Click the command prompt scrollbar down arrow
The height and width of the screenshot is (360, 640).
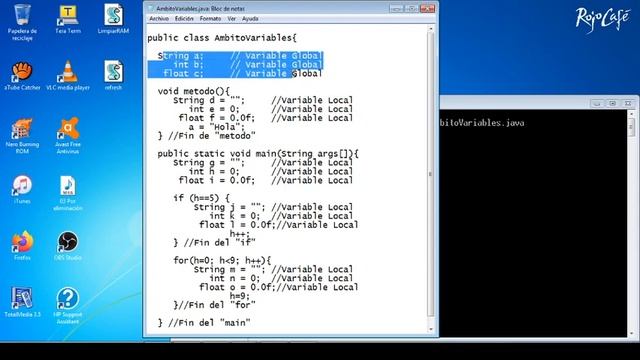point(631,333)
